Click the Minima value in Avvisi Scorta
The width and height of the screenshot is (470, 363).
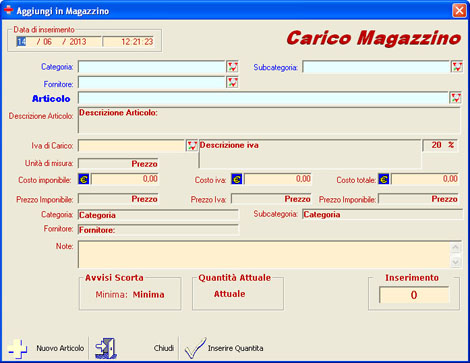(x=148, y=295)
